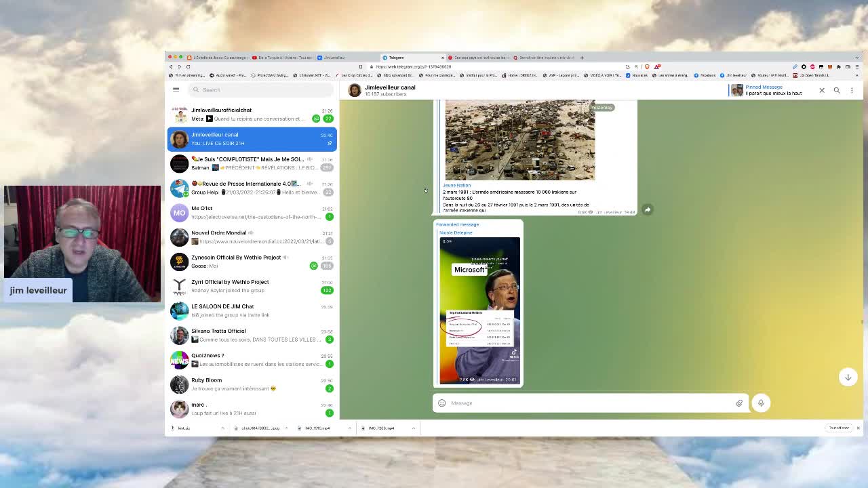Expand options for IMG_1910.mp4 download
This screenshot has width=868, height=488.
(x=350, y=428)
